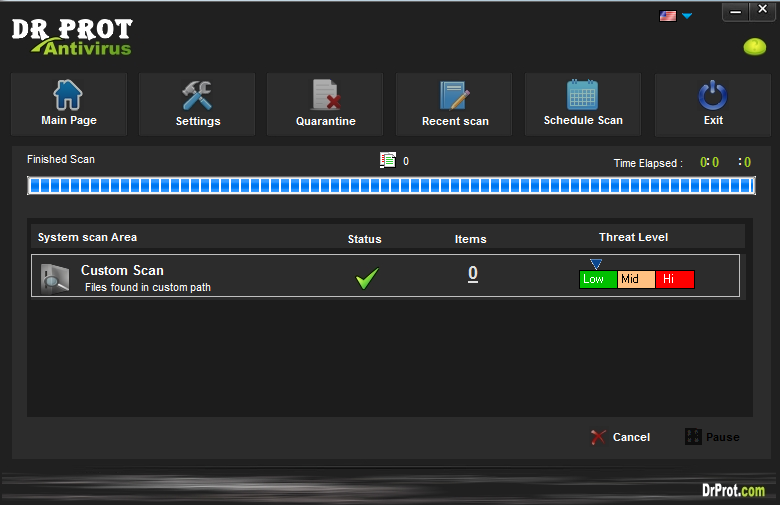Click the Items column header

point(470,239)
